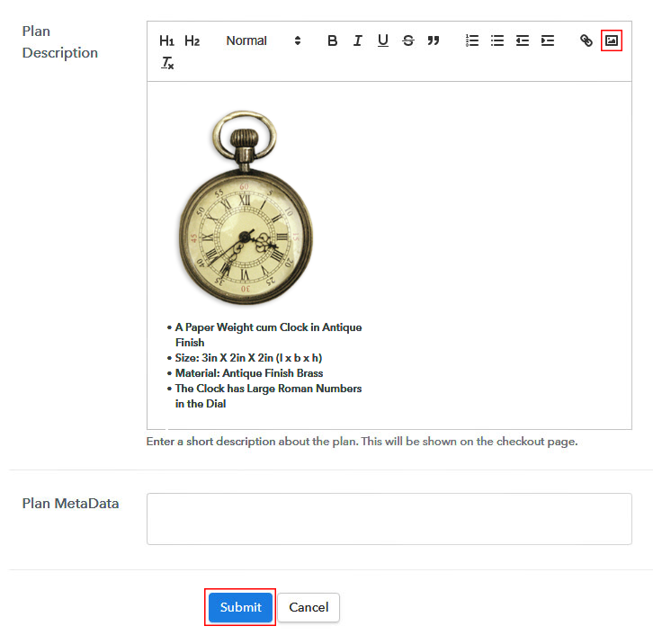Viewport: 653px width, 644px height.
Task: Click the Submit button
Action: [240, 607]
